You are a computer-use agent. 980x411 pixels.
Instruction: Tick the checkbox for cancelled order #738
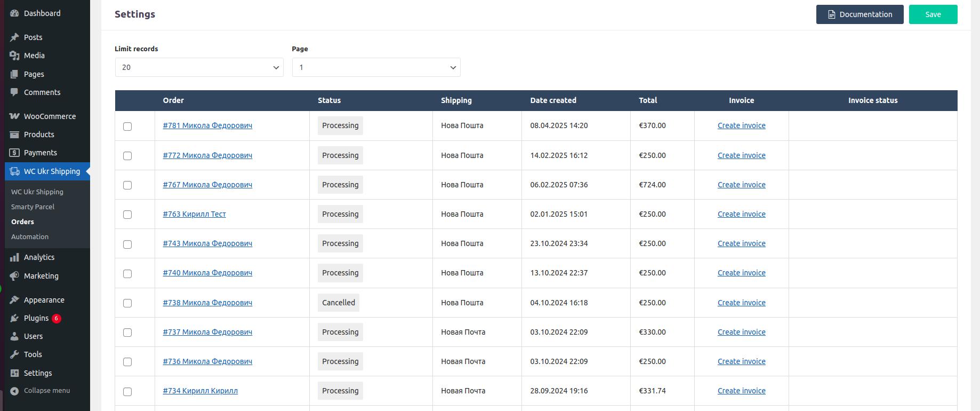tap(127, 303)
